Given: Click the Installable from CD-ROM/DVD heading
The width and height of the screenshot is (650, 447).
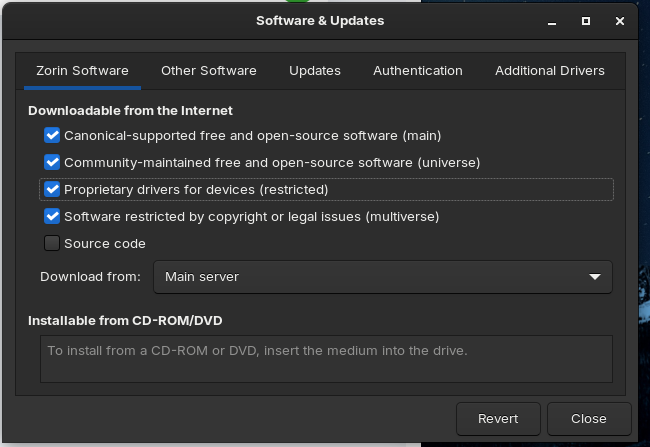Looking at the screenshot, I should 125,321.
